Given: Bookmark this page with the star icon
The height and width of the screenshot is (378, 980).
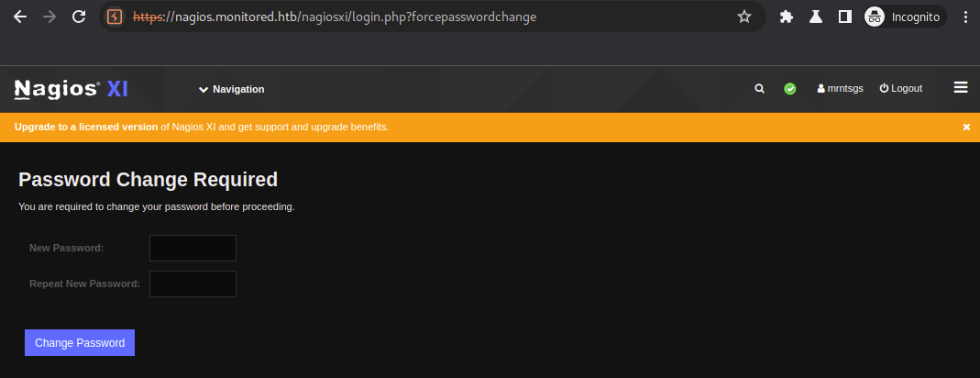Looking at the screenshot, I should click(744, 17).
